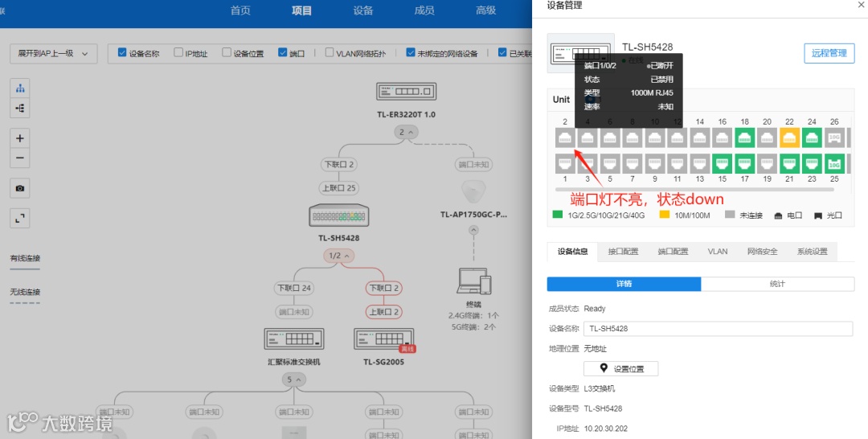Open the 高级 tab
The width and height of the screenshot is (868, 439).
485,10
